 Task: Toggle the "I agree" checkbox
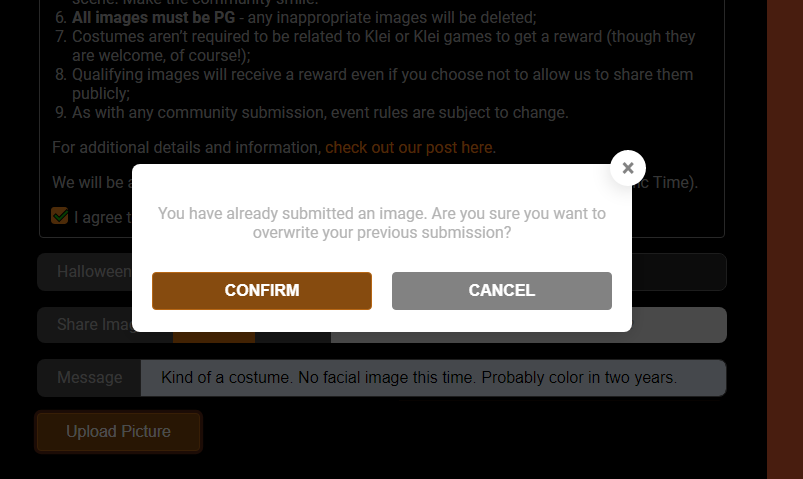pos(60,216)
